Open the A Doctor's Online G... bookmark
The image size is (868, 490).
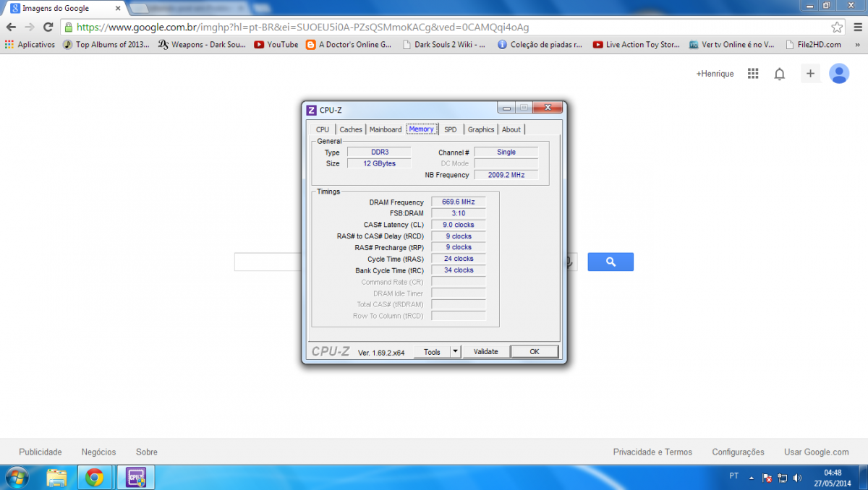[x=349, y=44]
